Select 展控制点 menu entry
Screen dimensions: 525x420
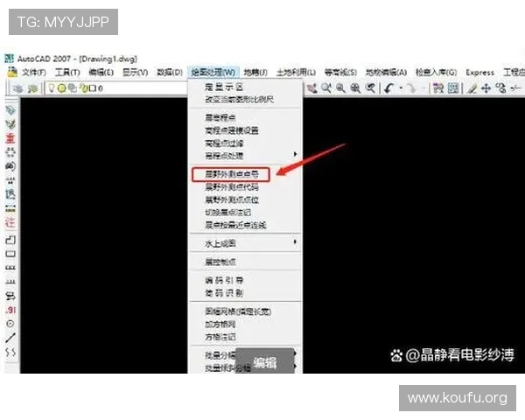coord(246,262)
